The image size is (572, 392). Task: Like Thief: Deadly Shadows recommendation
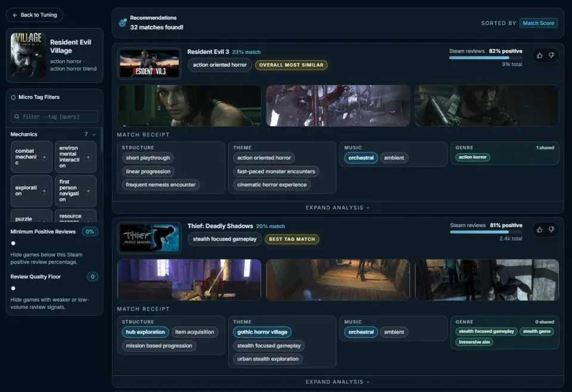(x=540, y=230)
